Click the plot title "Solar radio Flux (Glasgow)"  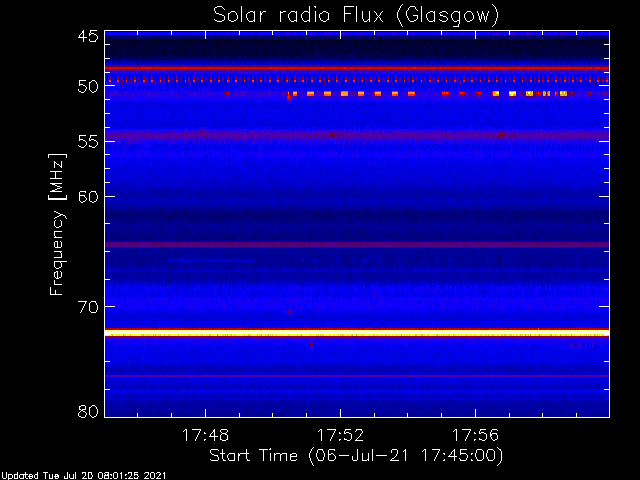click(x=356, y=15)
